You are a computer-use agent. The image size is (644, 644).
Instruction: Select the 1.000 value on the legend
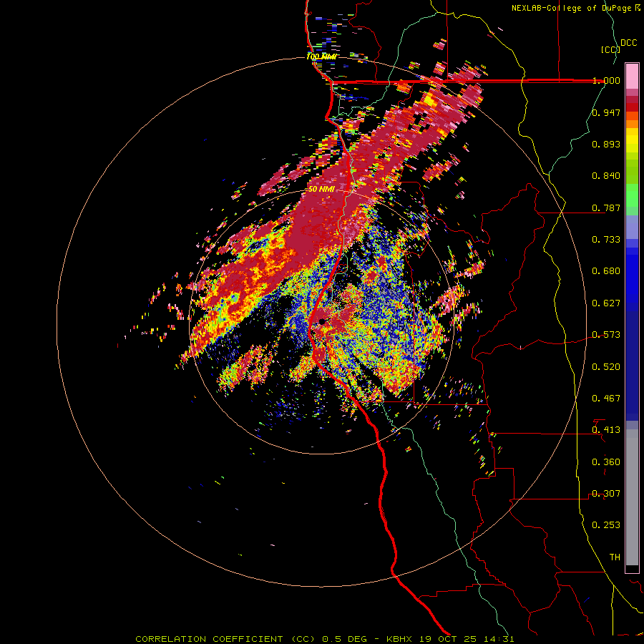pyautogui.click(x=606, y=80)
